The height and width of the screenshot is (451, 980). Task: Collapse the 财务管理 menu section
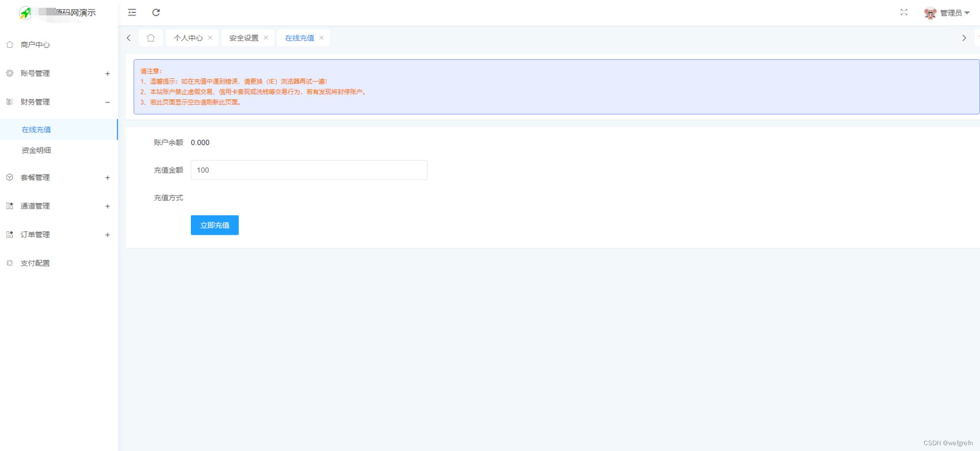point(107,102)
